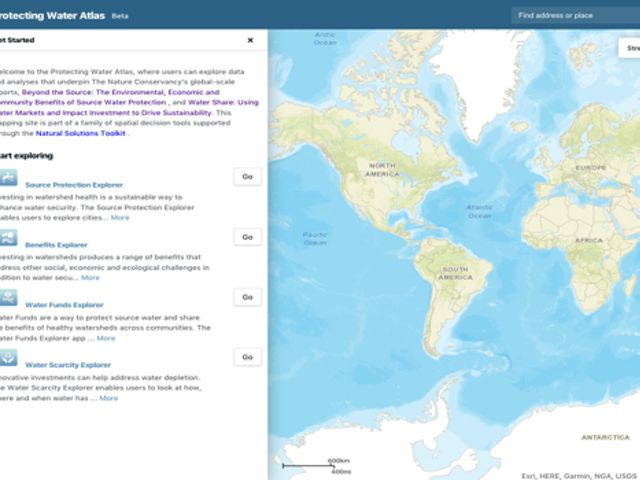Expand Benefits Explorer description with More

[90, 277]
